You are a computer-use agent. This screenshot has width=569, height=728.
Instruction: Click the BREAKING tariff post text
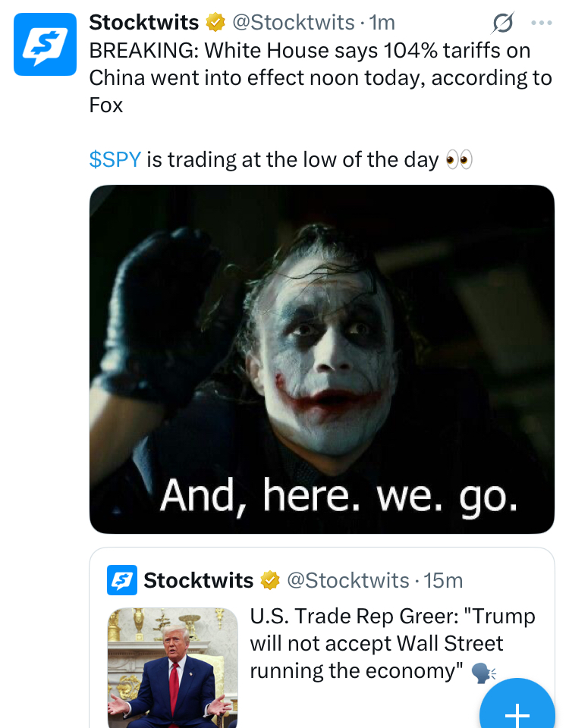(319, 76)
